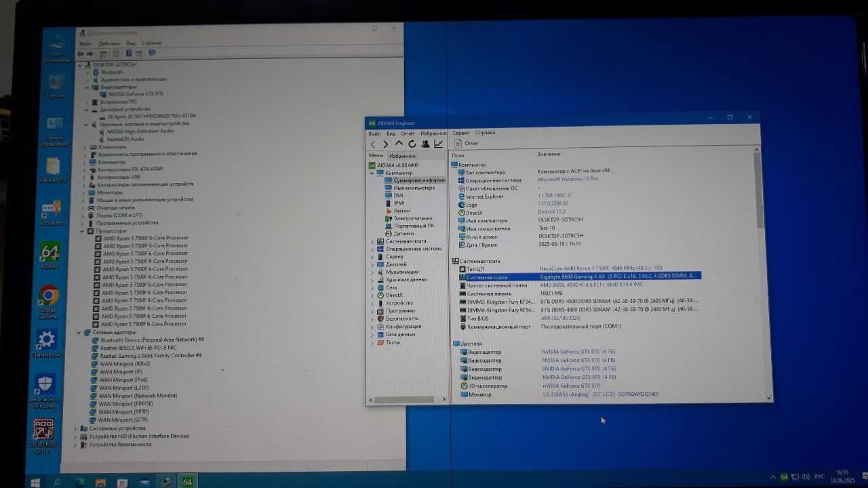Select Суммарная информация tree item
This screenshot has width=868, height=488.
point(414,180)
